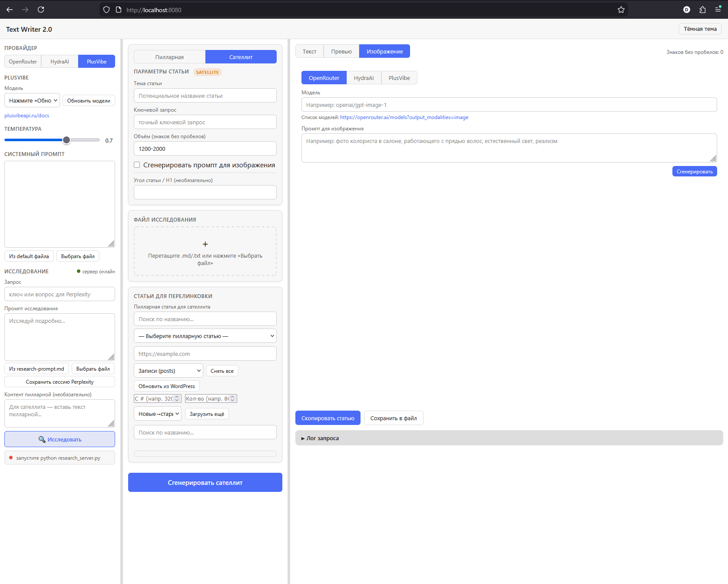Click the Perplexity Запрос input field
This screenshot has width=728, height=584.
60,294
